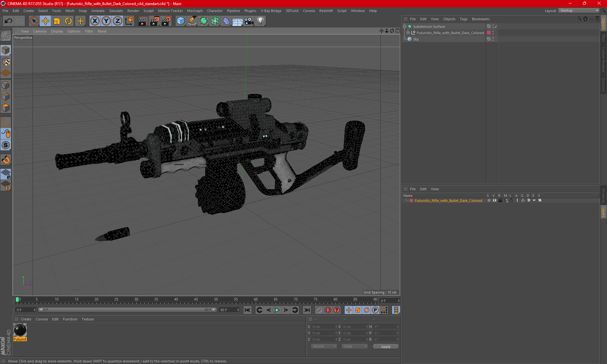Collapse the Subdivision Surface tree item
The height and width of the screenshot is (364, 607).
[405, 27]
